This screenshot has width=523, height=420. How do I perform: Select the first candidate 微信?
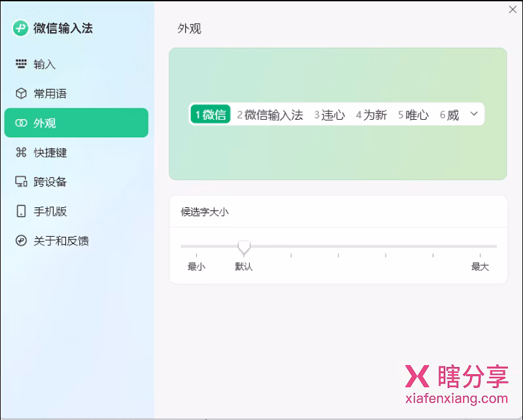click(x=210, y=114)
